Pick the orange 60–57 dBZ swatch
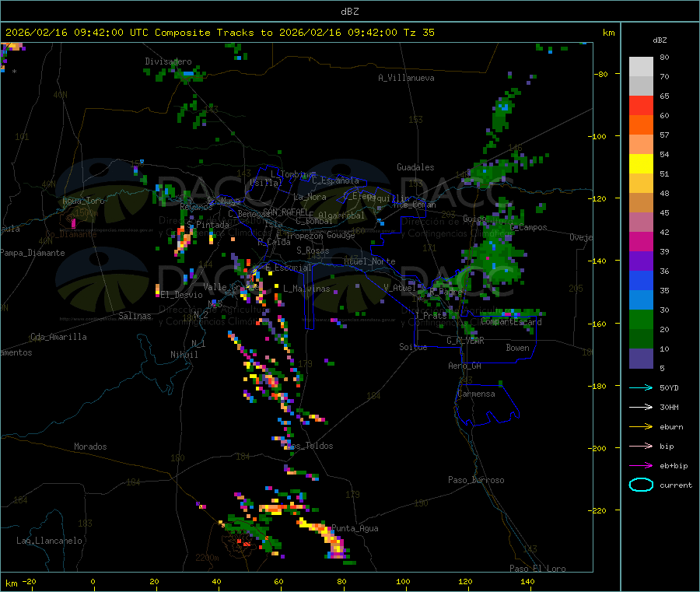The image size is (700, 592). 641,125
